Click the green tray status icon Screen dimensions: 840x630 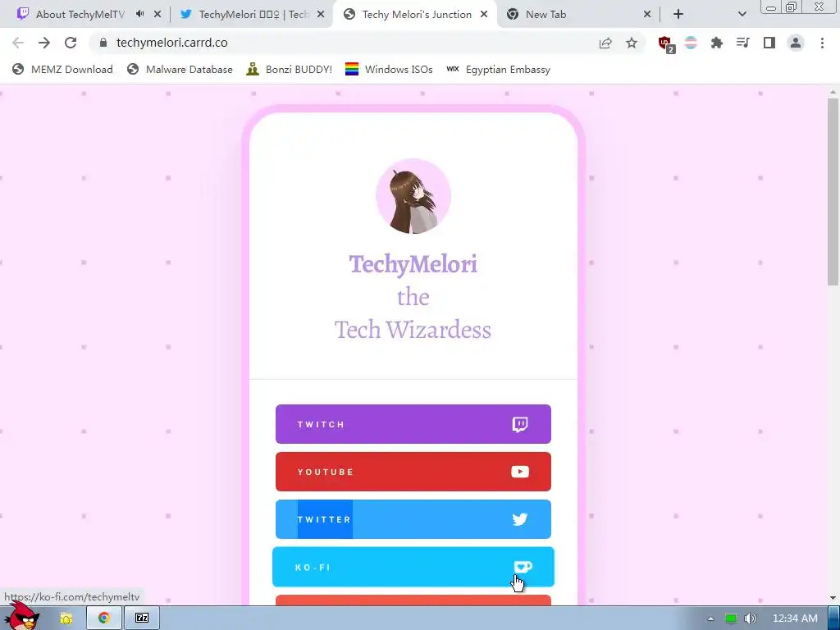coord(731,619)
